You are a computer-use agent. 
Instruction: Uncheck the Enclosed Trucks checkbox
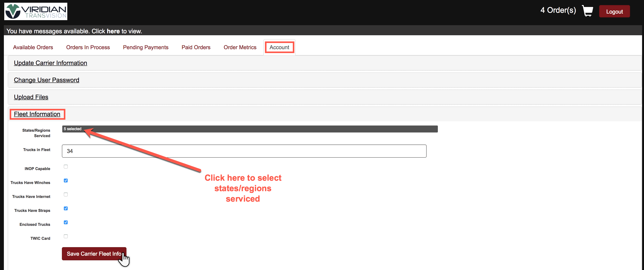click(66, 222)
